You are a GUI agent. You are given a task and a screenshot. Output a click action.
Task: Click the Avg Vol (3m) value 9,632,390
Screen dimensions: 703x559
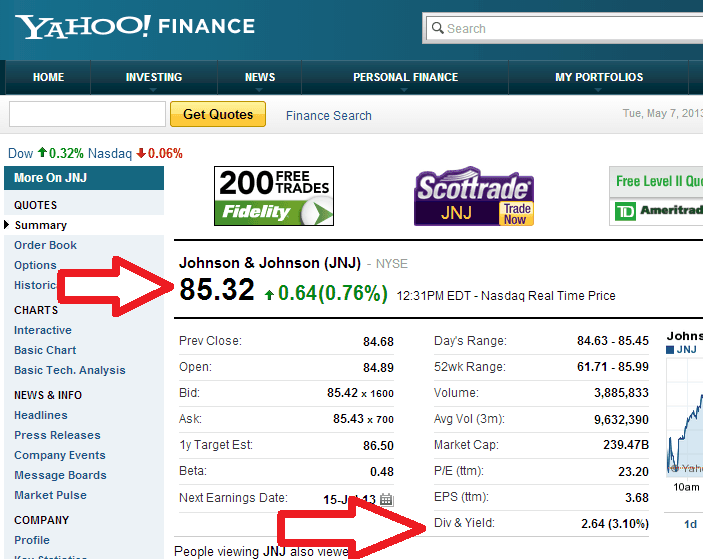point(621,420)
